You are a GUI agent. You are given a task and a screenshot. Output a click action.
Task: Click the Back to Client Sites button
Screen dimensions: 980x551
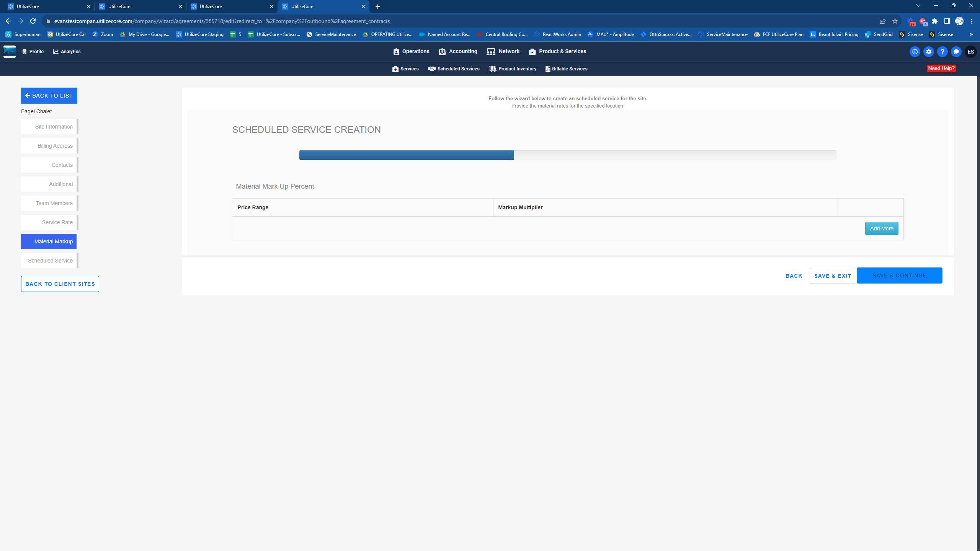coord(60,284)
